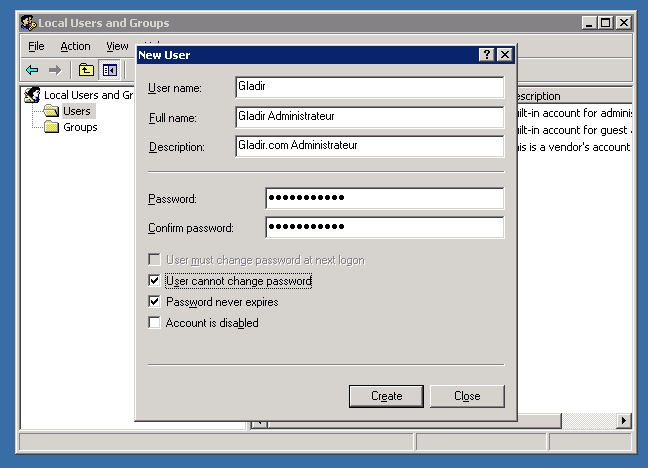
Task: Click the Description column header
Action: click(574, 96)
